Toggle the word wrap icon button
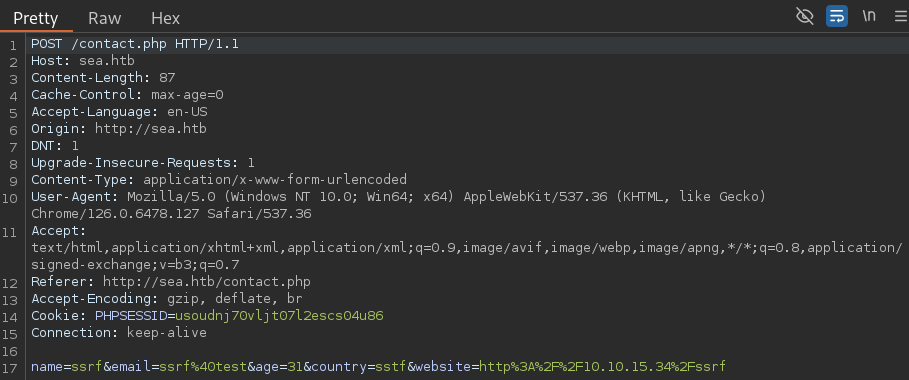Screen dimensions: 909x380 [837, 16]
